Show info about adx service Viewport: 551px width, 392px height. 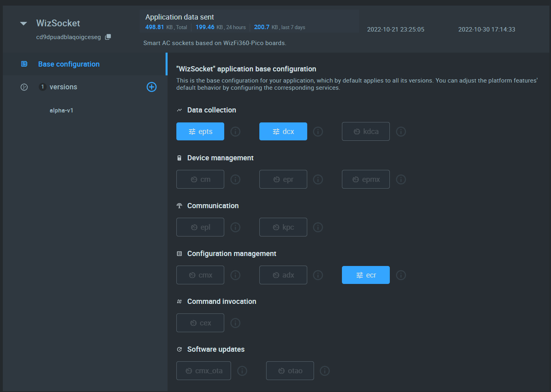(x=318, y=275)
